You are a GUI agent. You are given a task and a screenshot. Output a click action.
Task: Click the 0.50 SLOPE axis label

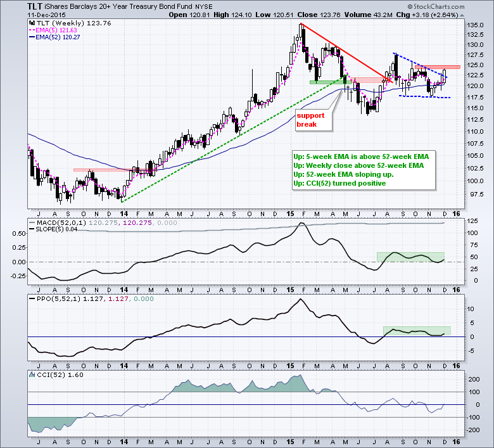tap(19, 234)
